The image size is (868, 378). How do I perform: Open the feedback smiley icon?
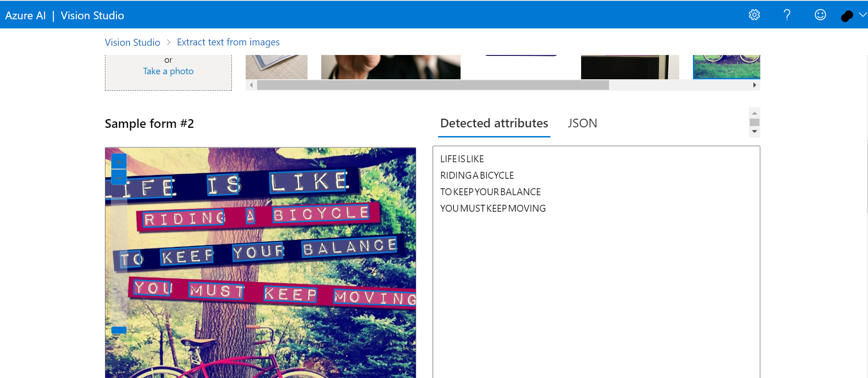pos(820,15)
